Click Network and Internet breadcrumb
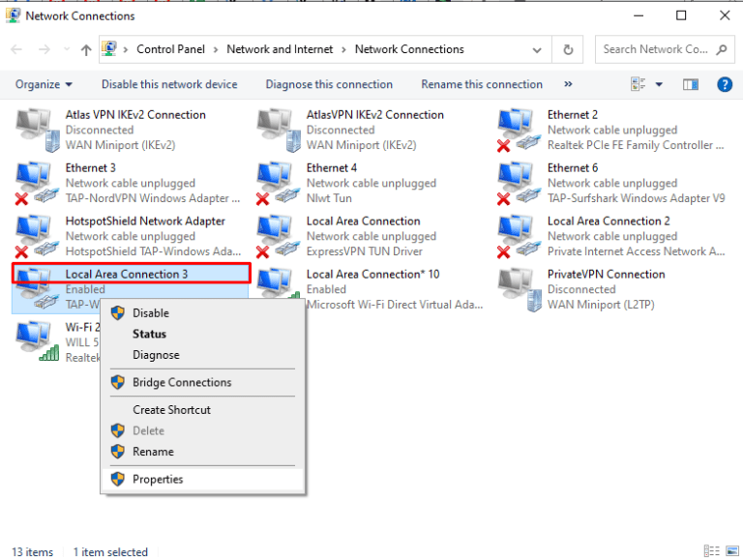 click(x=280, y=49)
